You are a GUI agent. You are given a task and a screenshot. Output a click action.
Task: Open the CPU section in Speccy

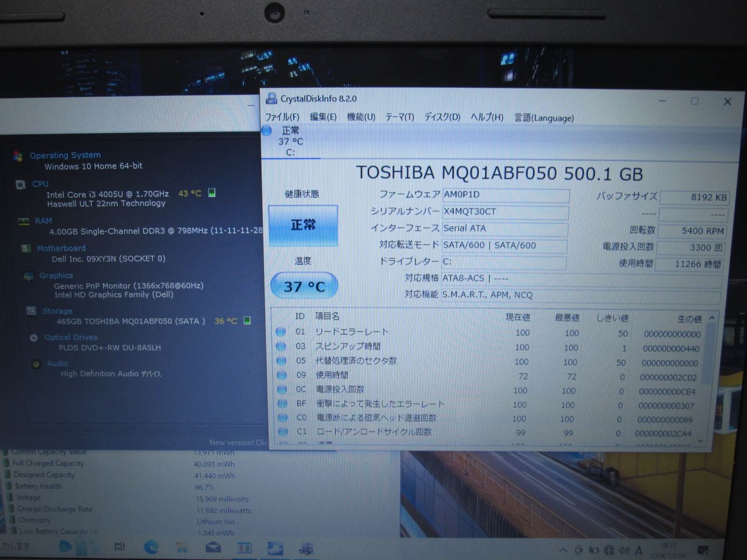click(x=40, y=184)
